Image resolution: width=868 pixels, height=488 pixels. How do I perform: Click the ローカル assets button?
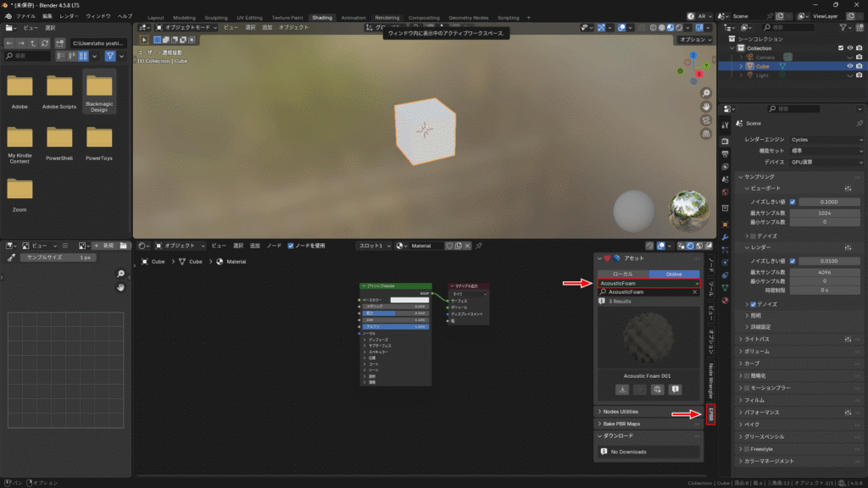tap(622, 274)
